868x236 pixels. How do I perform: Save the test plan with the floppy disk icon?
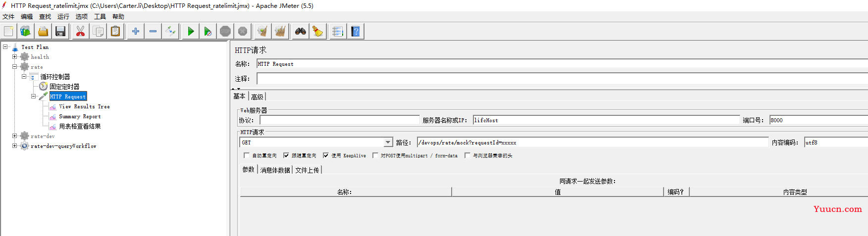[x=60, y=31]
